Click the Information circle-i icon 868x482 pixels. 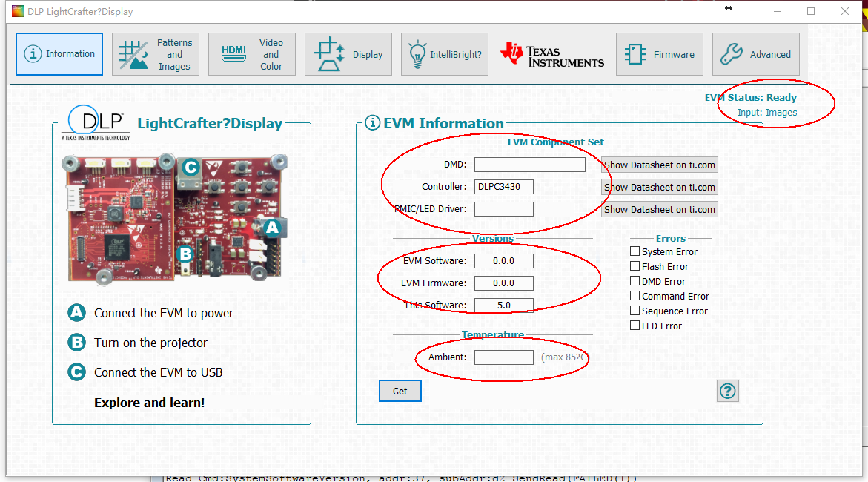click(x=33, y=53)
